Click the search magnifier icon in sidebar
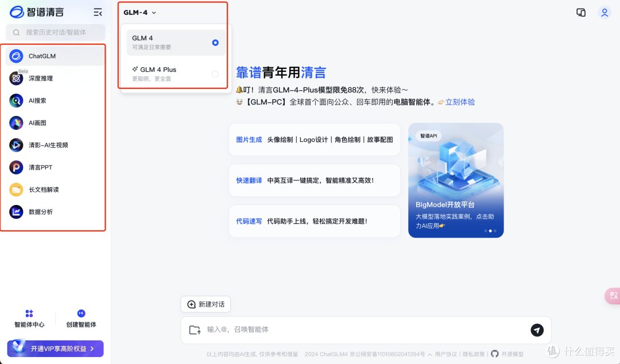Screen dimensions: 620x364 click(x=16, y=33)
